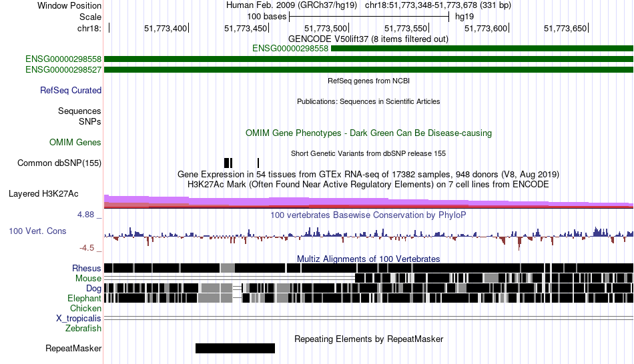Viewport: 634px width, 364px height.
Task: Click the Dog alignment block row
Action: coord(368,288)
